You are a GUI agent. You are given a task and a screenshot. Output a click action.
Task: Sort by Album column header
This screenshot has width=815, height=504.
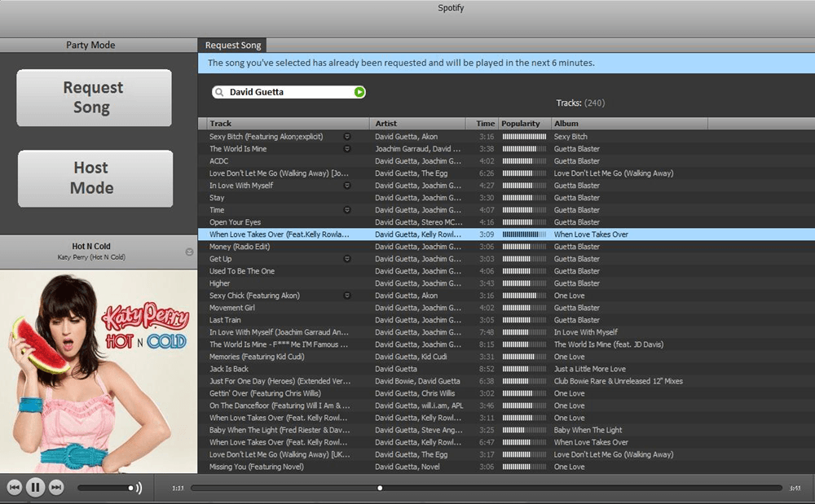pyautogui.click(x=629, y=124)
